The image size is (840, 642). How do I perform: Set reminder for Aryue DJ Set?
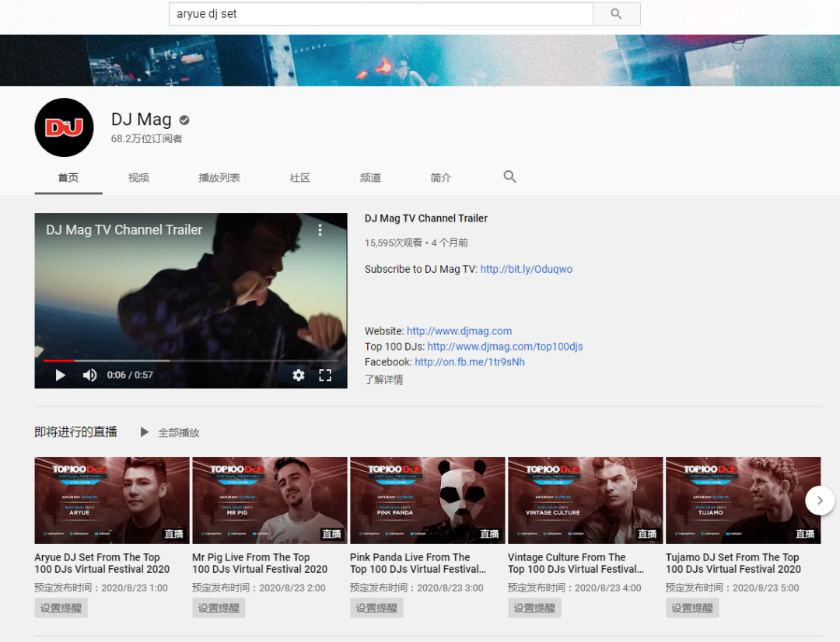click(61, 608)
